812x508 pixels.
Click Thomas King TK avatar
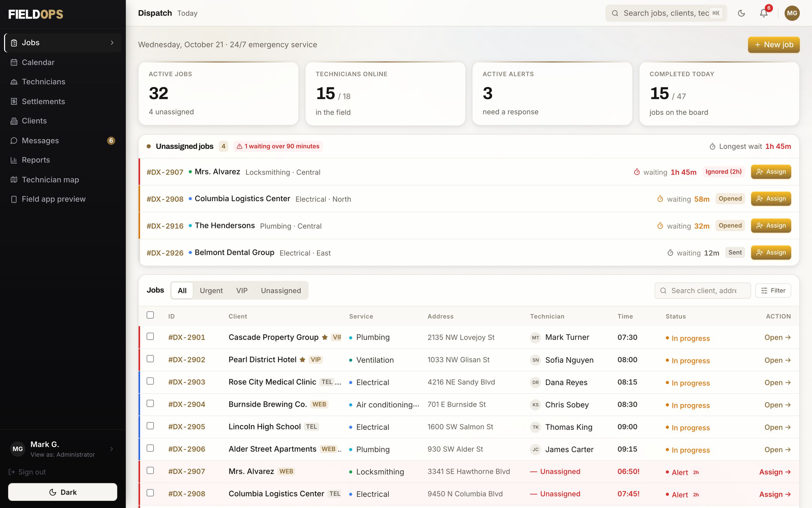535,427
